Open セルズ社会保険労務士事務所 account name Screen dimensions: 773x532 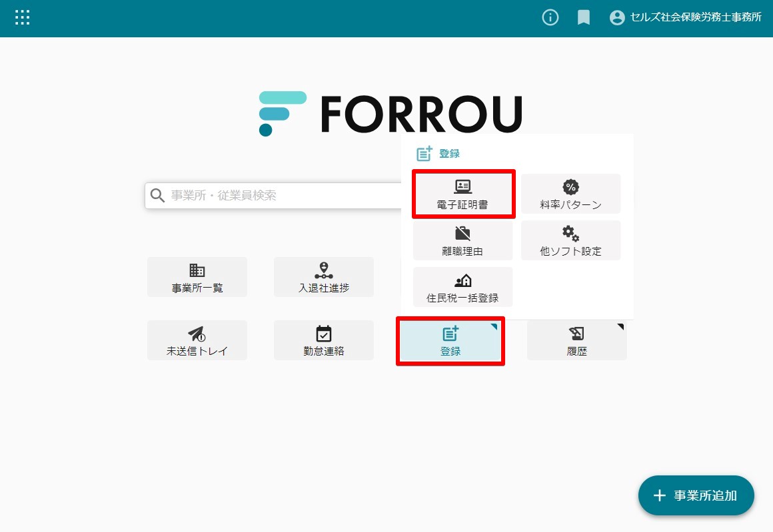pyautogui.click(x=696, y=17)
